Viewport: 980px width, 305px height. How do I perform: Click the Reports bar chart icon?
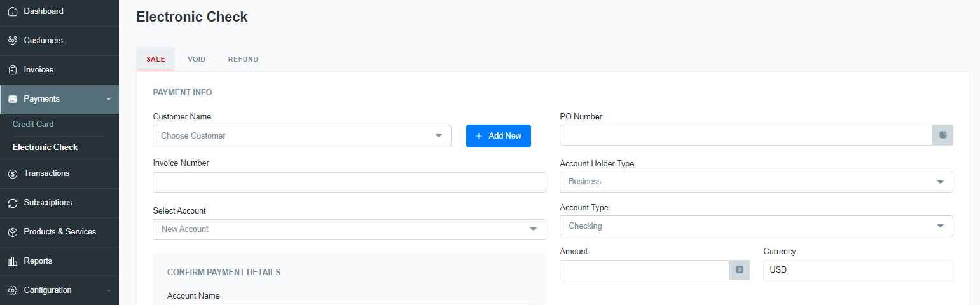click(12, 261)
